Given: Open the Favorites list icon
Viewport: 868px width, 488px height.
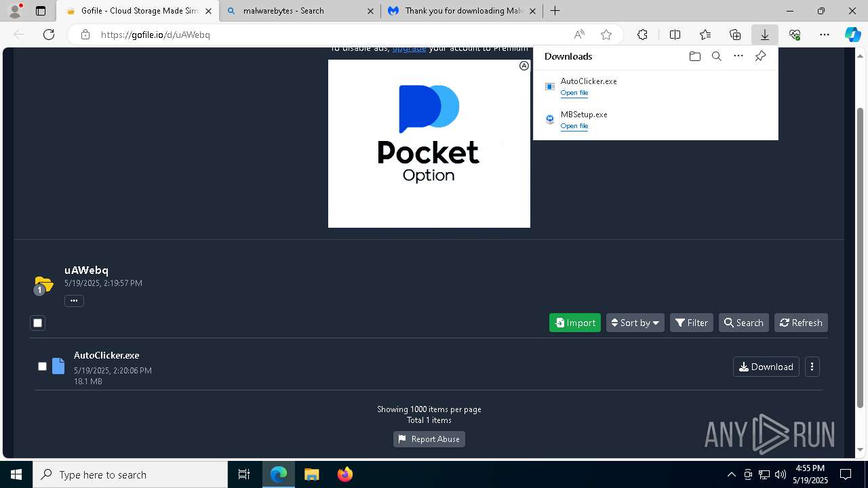Looking at the screenshot, I should pos(705,35).
